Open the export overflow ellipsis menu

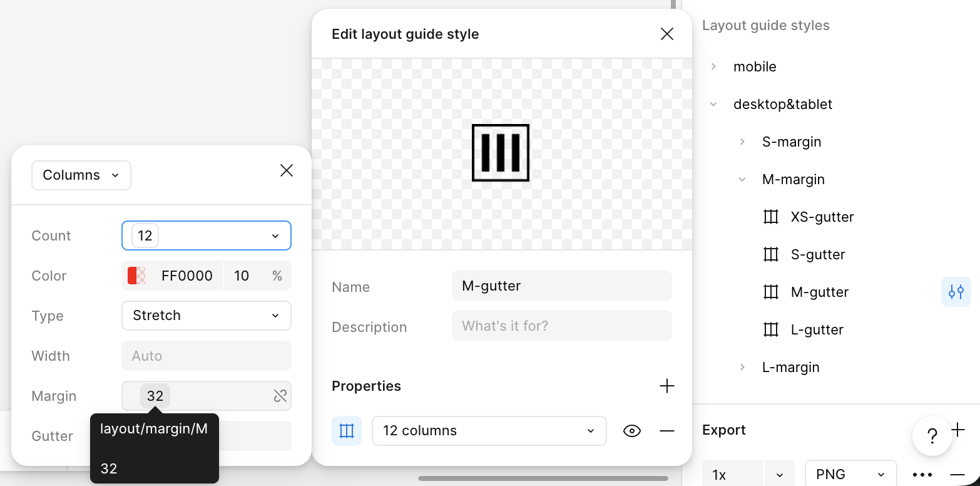922,475
